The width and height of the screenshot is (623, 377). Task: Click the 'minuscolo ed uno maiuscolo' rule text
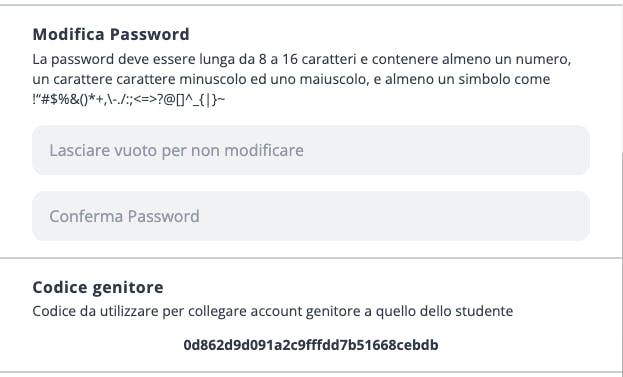pos(273,79)
